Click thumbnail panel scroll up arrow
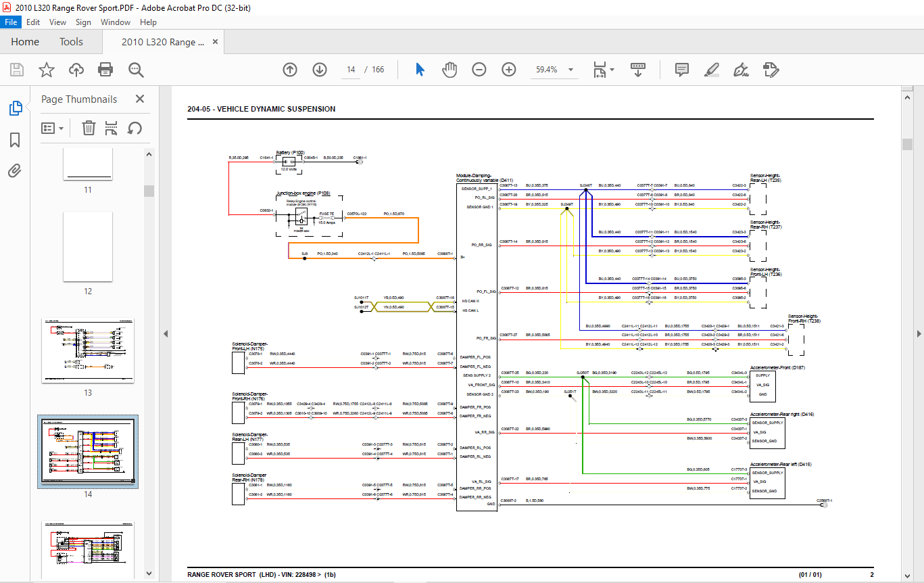This screenshot has height=583, width=924. tap(149, 154)
